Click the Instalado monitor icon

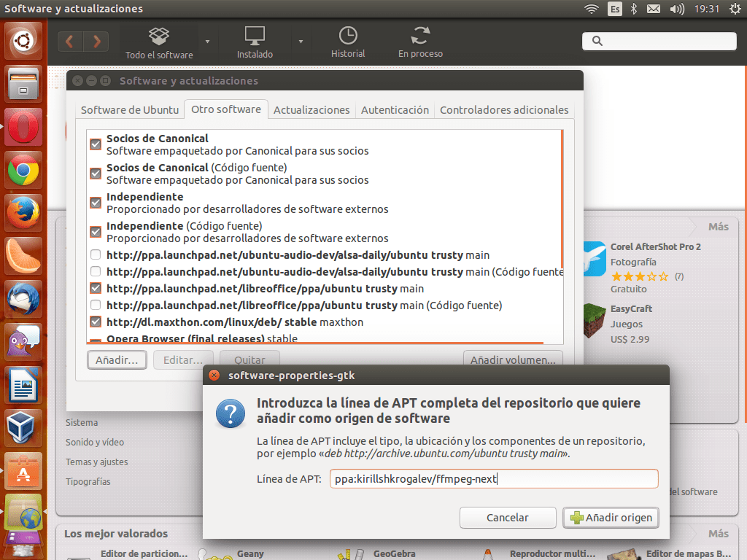pos(255,36)
